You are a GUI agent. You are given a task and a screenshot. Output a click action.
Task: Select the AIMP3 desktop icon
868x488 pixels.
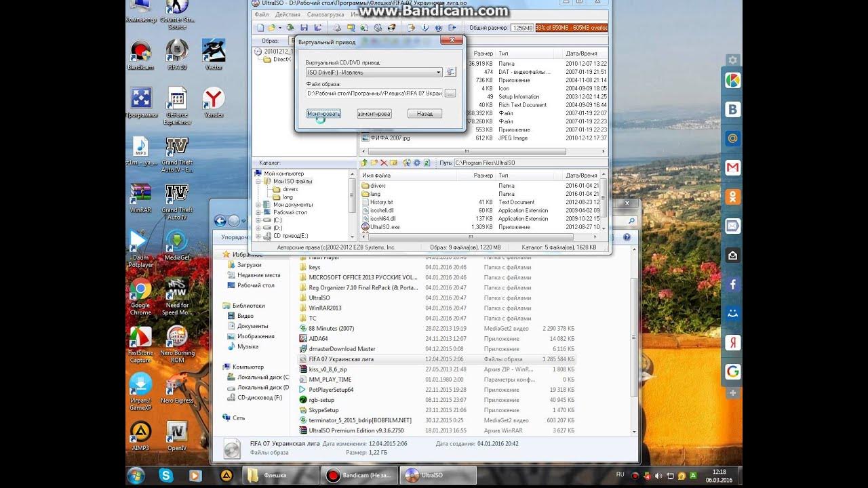click(x=140, y=436)
